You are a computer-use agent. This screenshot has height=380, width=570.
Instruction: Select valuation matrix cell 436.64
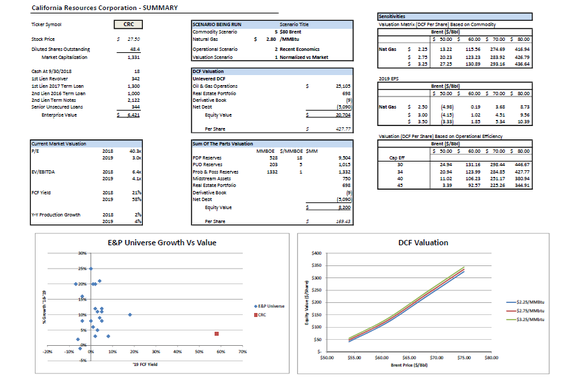(522, 64)
